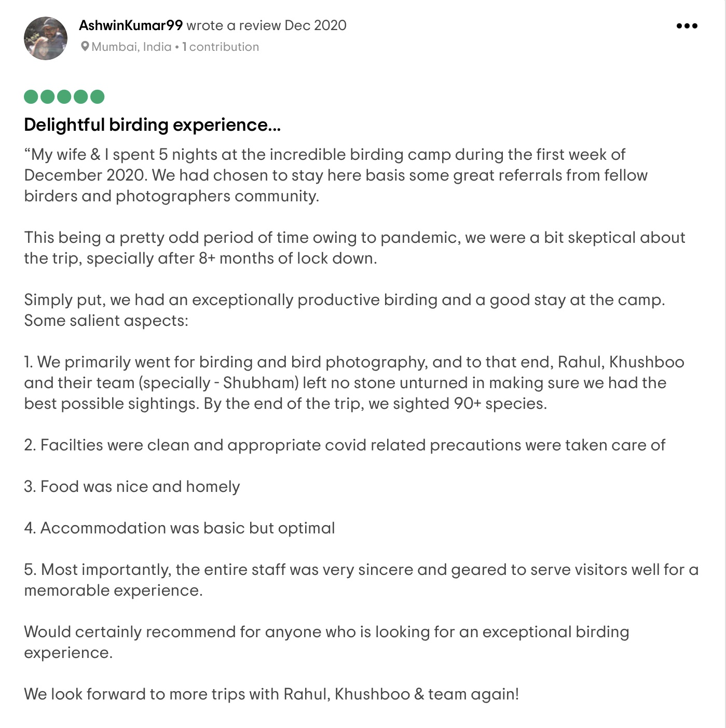
Task: Click the "We look forward to more trips" line
Action: pyautogui.click(x=271, y=694)
